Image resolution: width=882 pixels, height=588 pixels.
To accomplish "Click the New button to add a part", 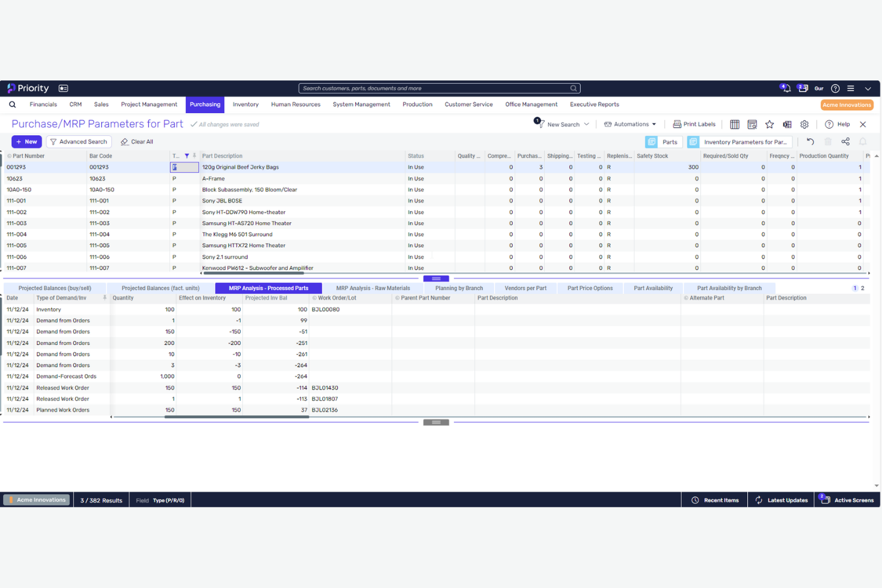I will coord(26,141).
